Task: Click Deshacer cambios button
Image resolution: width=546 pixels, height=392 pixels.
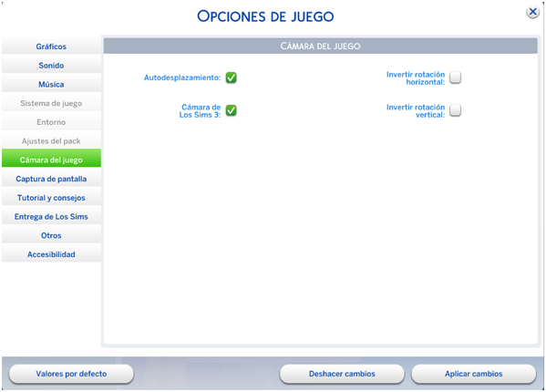Action: click(342, 374)
